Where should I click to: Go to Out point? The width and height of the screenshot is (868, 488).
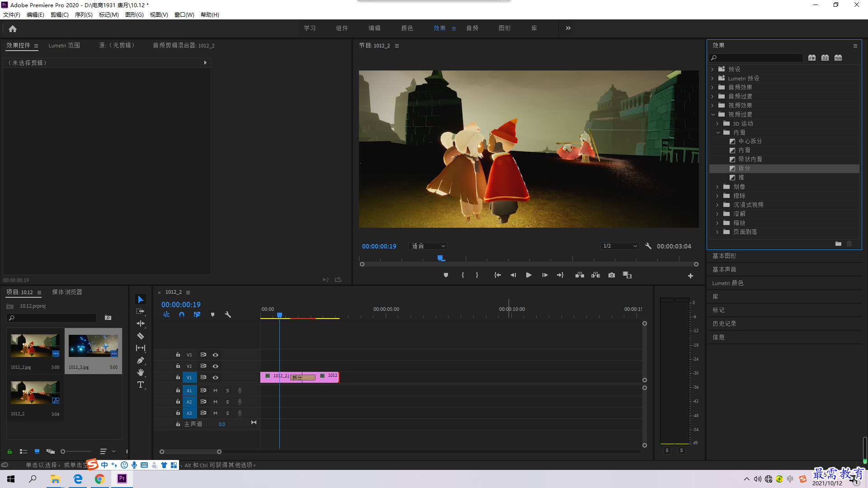(560, 275)
